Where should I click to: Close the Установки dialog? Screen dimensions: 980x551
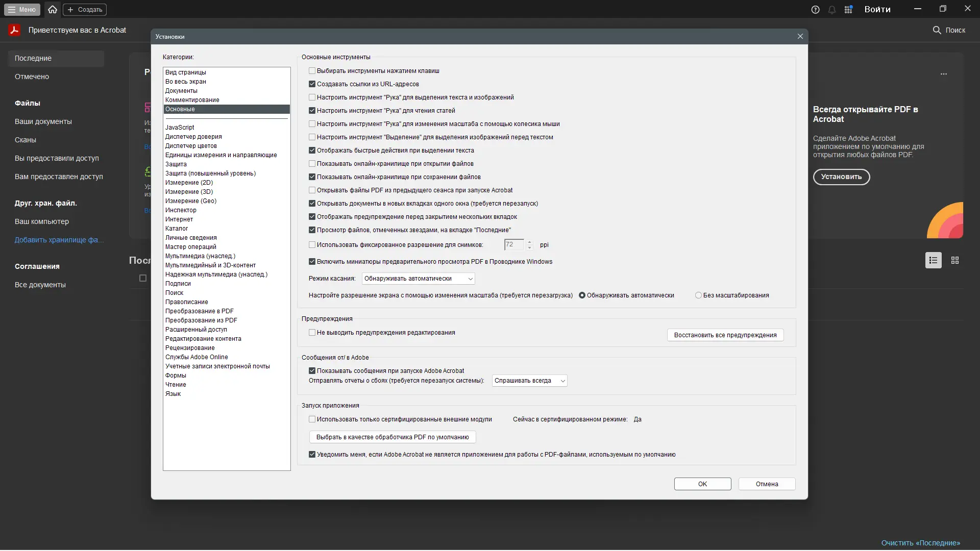[800, 36]
